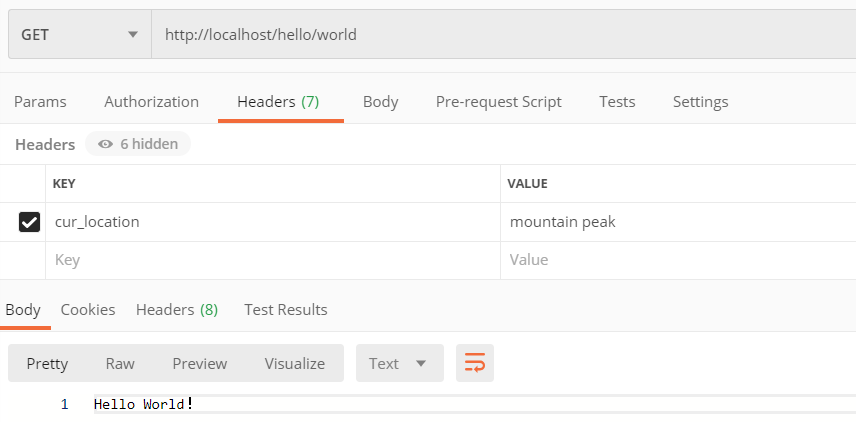Open the Tests tab
Viewport: 856px width, 422px height.
pos(617,102)
